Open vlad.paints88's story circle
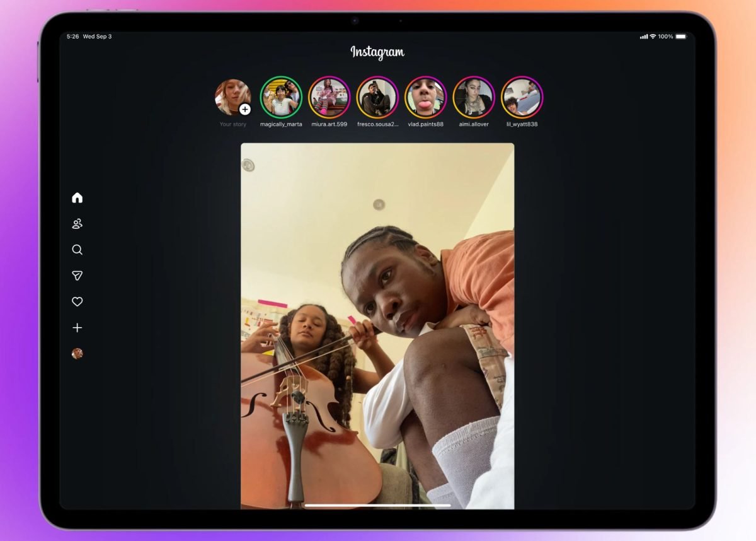The width and height of the screenshot is (756, 541). coord(426,96)
